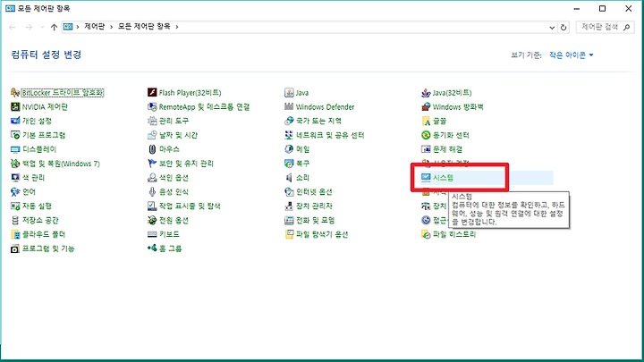Click the Java(32비트) link

[452, 93]
